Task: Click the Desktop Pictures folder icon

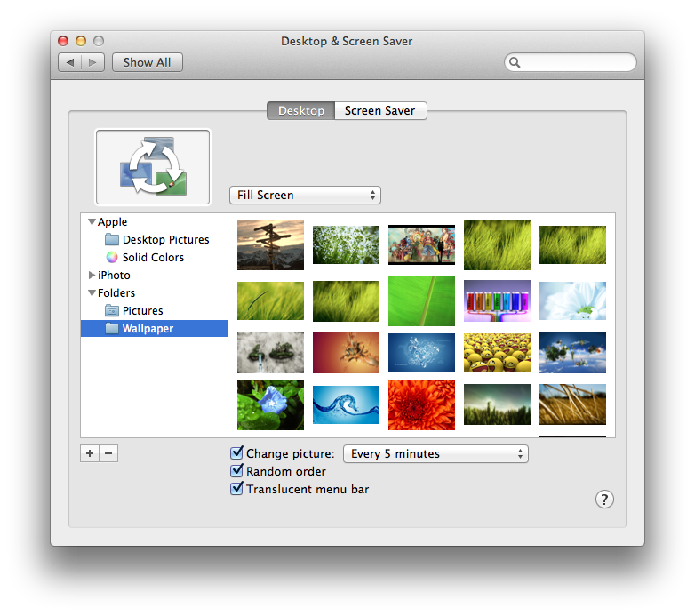Action: (112, 240)
